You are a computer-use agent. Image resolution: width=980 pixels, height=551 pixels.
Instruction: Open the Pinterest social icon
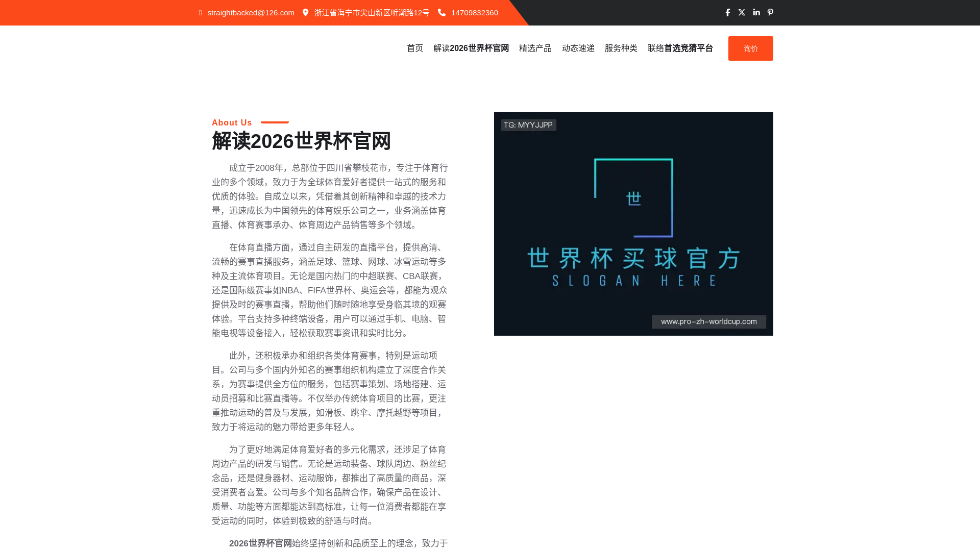[x=770, y=13]
